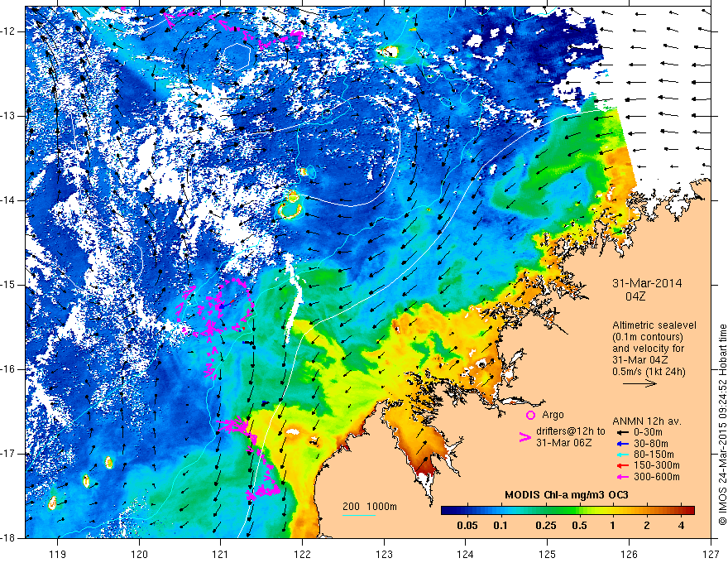Click the red 150-300m arrow legend symbol
Screen dimensions: 728x563
tap(621, 465)
